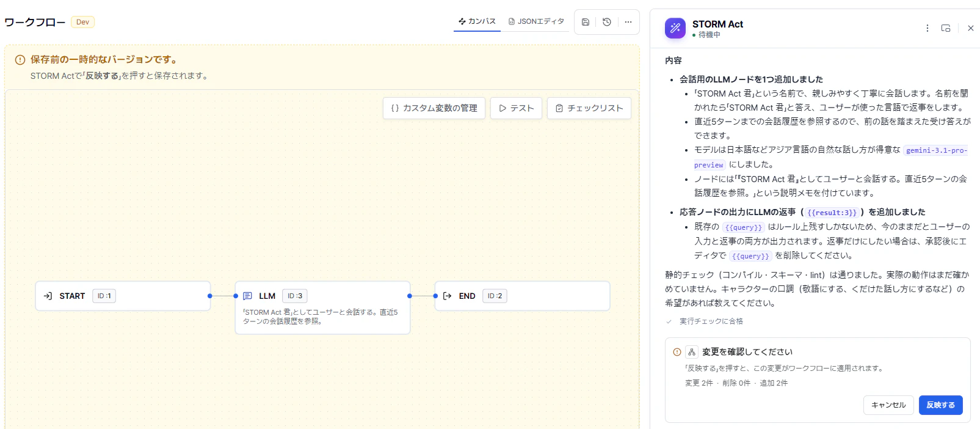The image size is (980, 429).
Task: Select the LLM node icon
Action: pyautogui.click(x=247, y=296)
